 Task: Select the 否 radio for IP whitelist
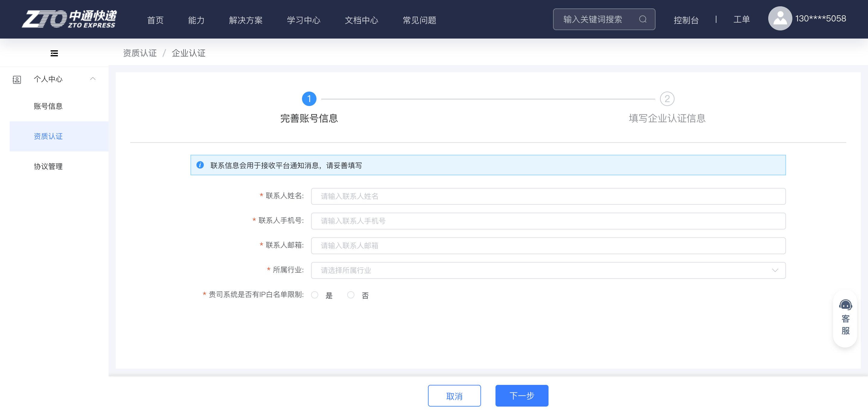[x=351, y=295]
